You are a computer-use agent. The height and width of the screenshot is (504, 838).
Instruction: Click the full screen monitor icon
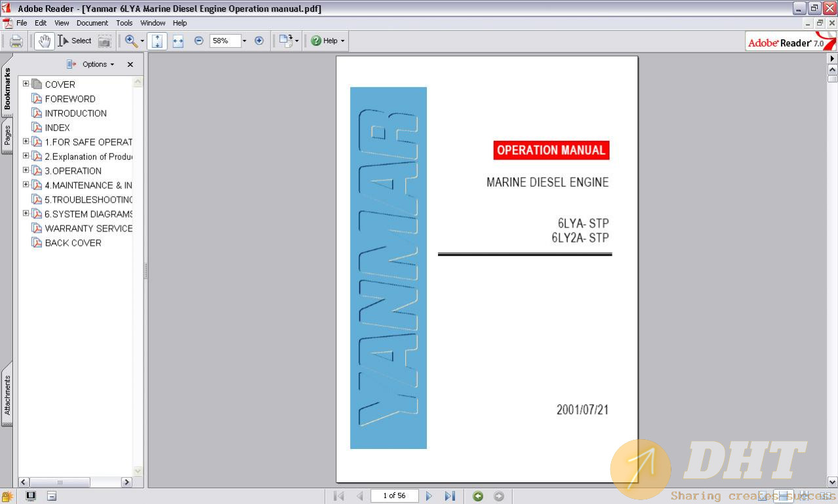point(31,496)
